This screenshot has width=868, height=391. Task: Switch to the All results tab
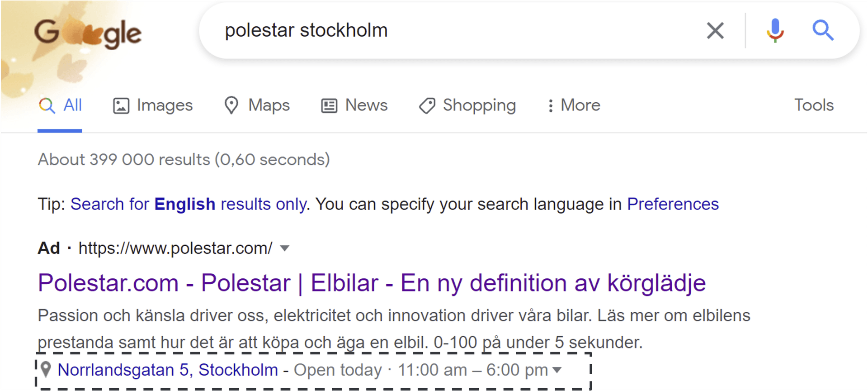(60, 105)
